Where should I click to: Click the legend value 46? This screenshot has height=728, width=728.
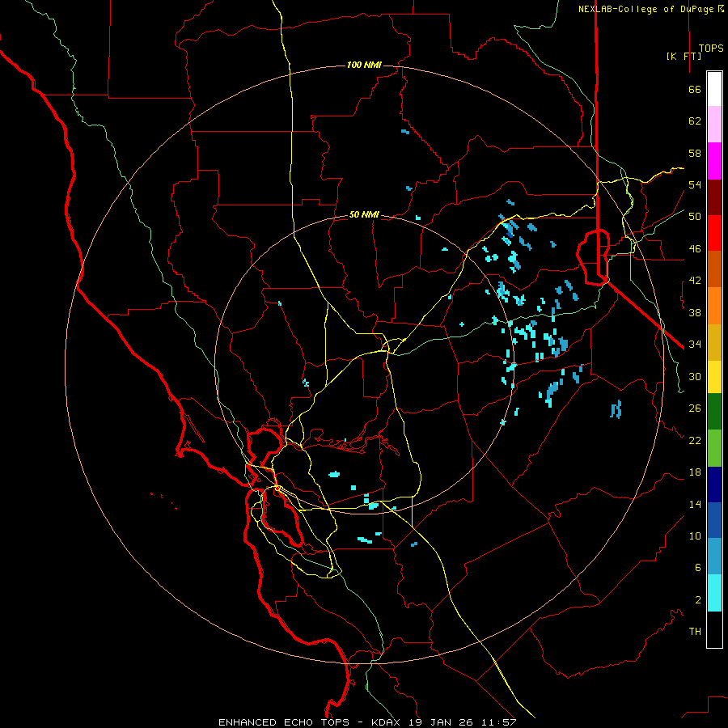click(695, 249)
